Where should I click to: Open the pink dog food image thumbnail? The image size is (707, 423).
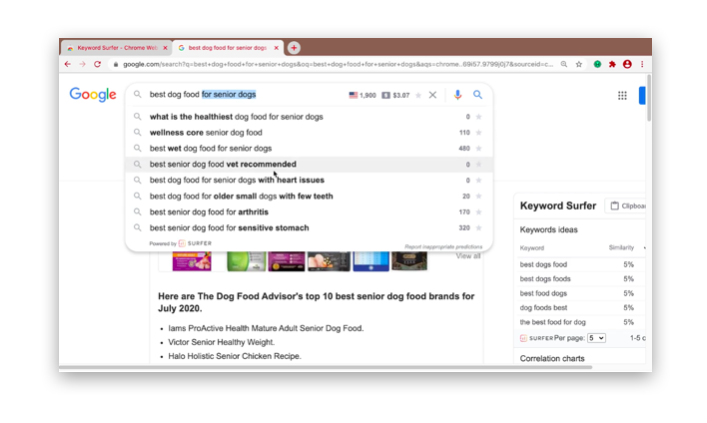(x=192, y=261)
